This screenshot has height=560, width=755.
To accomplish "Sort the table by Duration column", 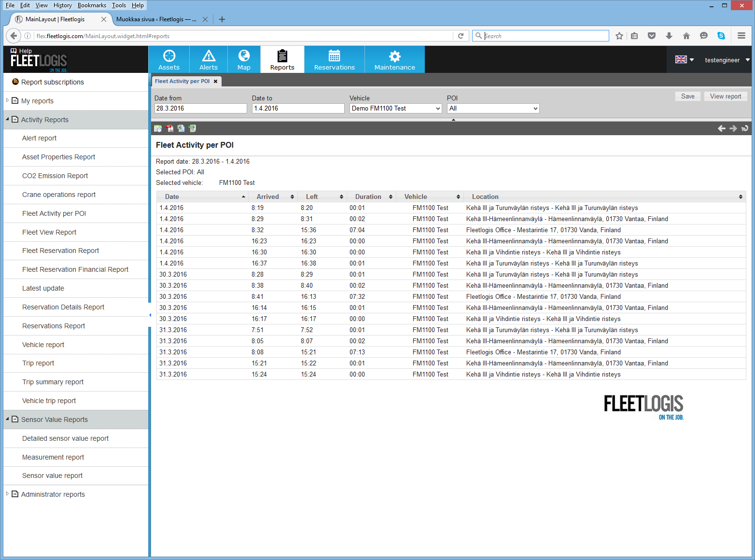I will click(x=372, y=196).
